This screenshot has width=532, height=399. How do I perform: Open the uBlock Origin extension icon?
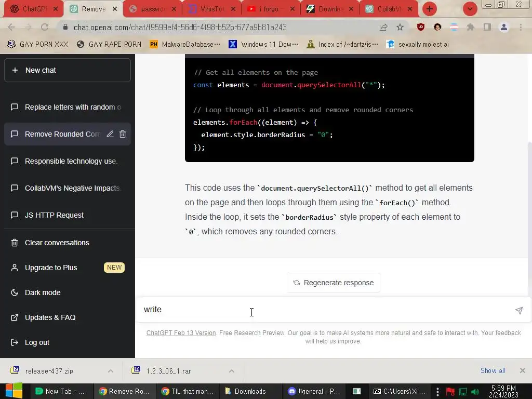point(421,27)
